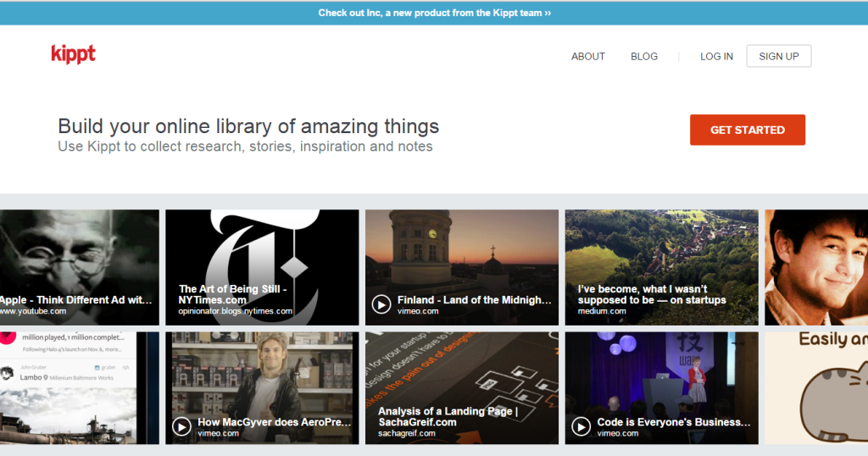
Task: Click the opinionator.blogs.nytimes.com source text
Action: pos(236,311)
